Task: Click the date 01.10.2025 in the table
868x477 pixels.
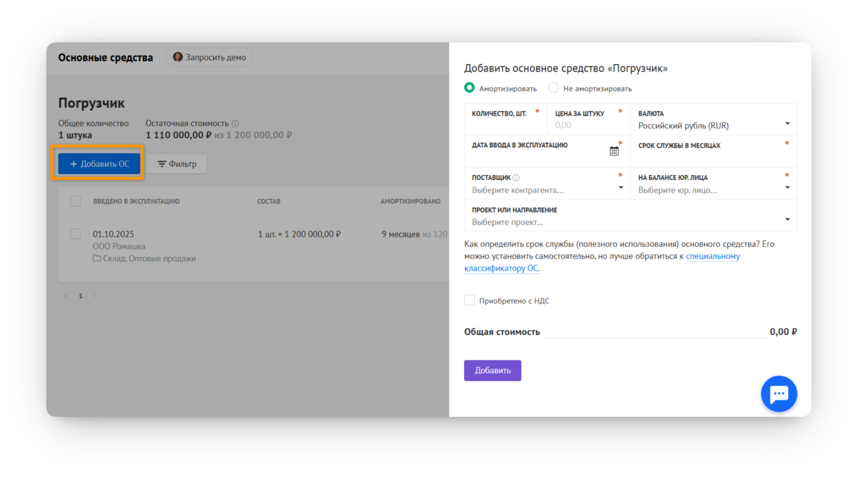Action: click(x=113, y=234)
